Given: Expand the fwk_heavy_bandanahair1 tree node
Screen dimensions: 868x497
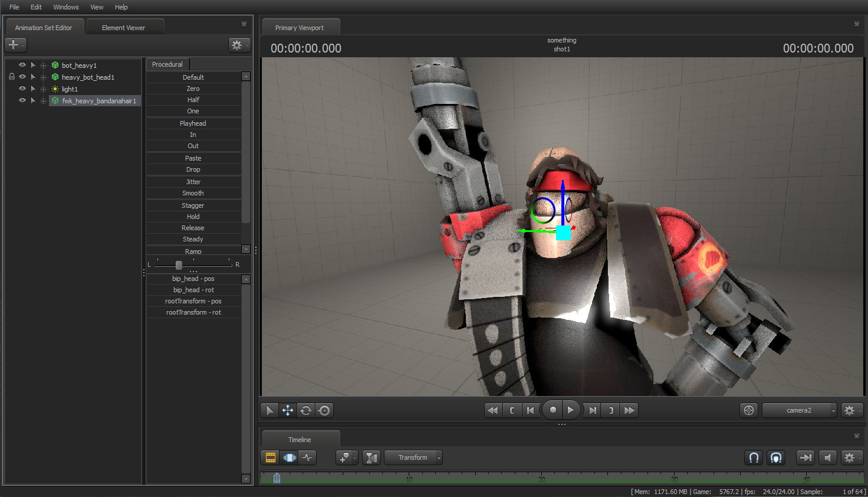Looking at the screenshot, I should pyautogui.click(x=43, y=101).
